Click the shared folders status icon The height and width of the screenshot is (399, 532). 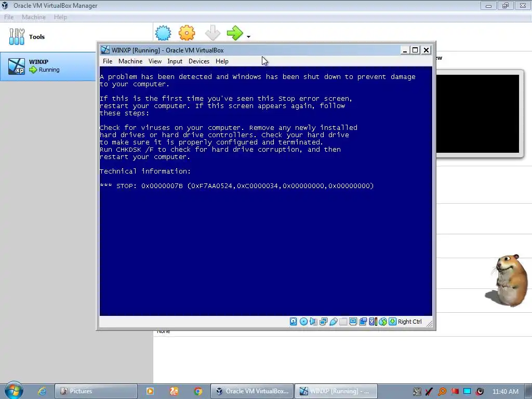[343, 321]
